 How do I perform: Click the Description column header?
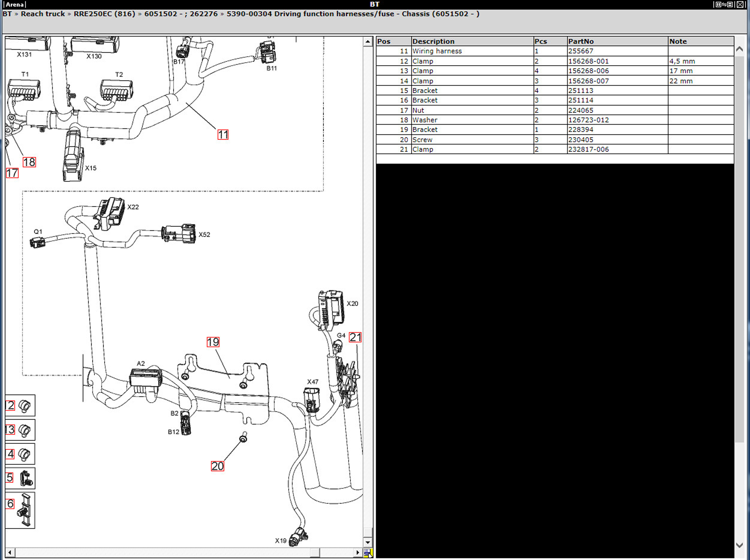coord(433,41)
